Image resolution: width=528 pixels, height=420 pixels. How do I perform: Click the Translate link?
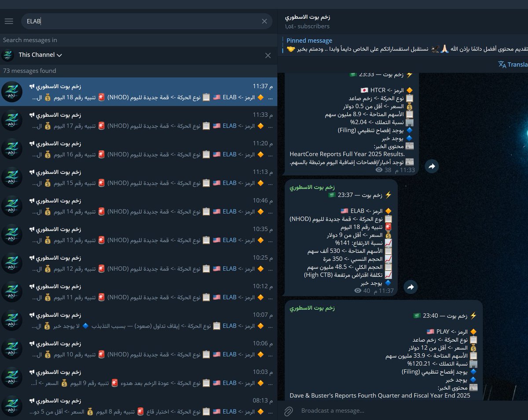517,64
